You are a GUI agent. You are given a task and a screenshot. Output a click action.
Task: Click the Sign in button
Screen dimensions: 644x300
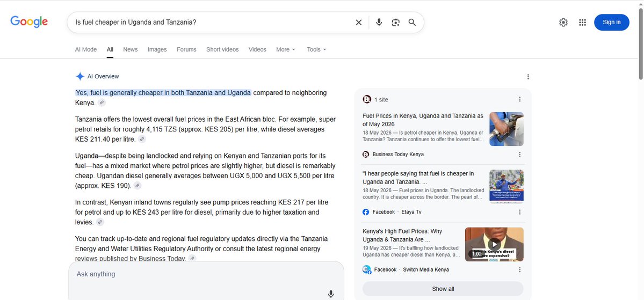pos(612,22)
